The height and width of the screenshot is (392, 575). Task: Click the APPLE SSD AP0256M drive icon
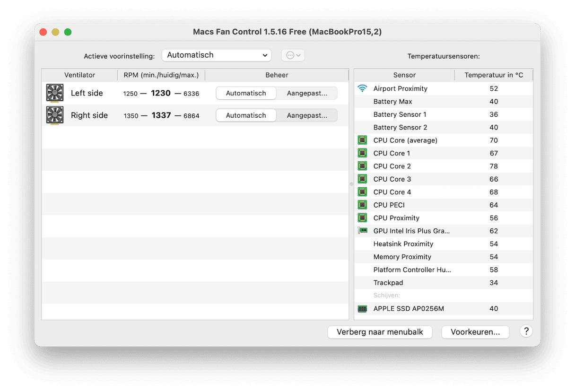tap(362, 309)
